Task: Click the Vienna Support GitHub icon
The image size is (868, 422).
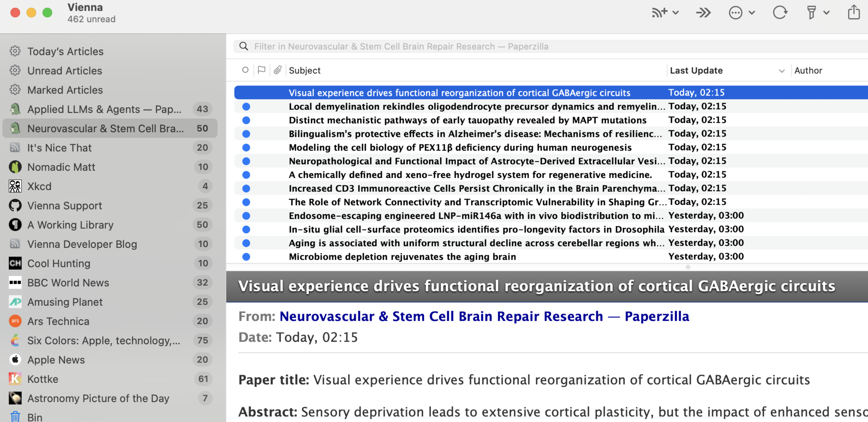Action: coord(15,205)
